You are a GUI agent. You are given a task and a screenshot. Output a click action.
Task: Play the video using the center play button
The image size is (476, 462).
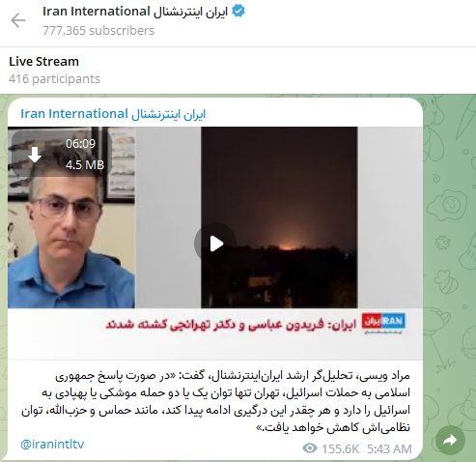click(x=215, y=244)
